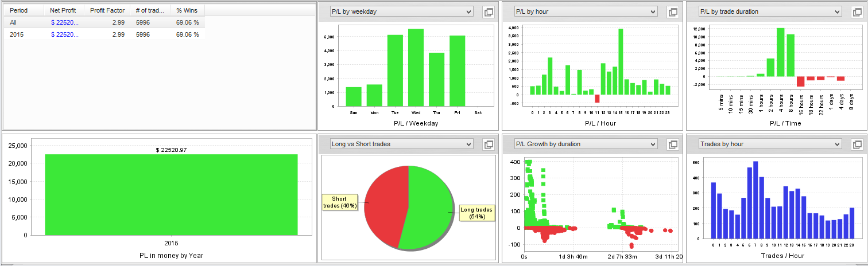This screenshot has width=868, height=266.
Task: Click the Sun bar in weekday chart
Action: (354, 96)
